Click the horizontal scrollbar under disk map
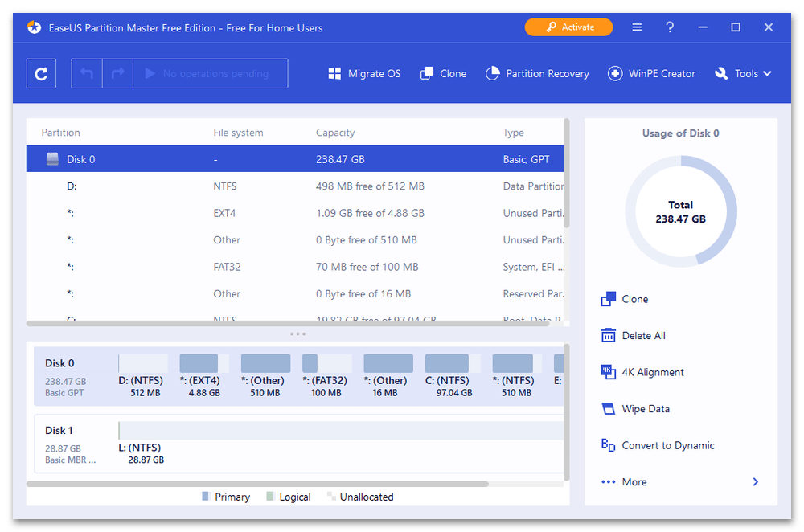 coord(257,484)
